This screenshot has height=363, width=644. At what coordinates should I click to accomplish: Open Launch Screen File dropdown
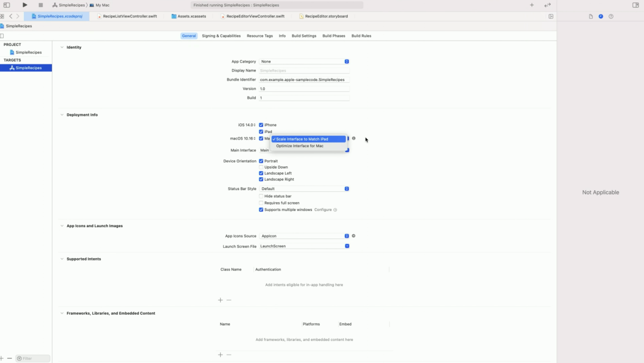[x=304, y=246]
